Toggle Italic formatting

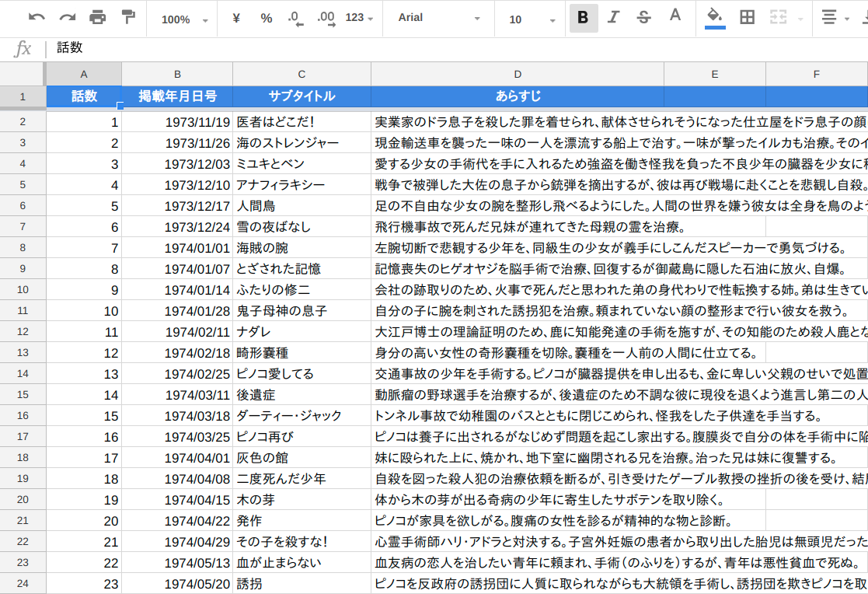(613, 18)
